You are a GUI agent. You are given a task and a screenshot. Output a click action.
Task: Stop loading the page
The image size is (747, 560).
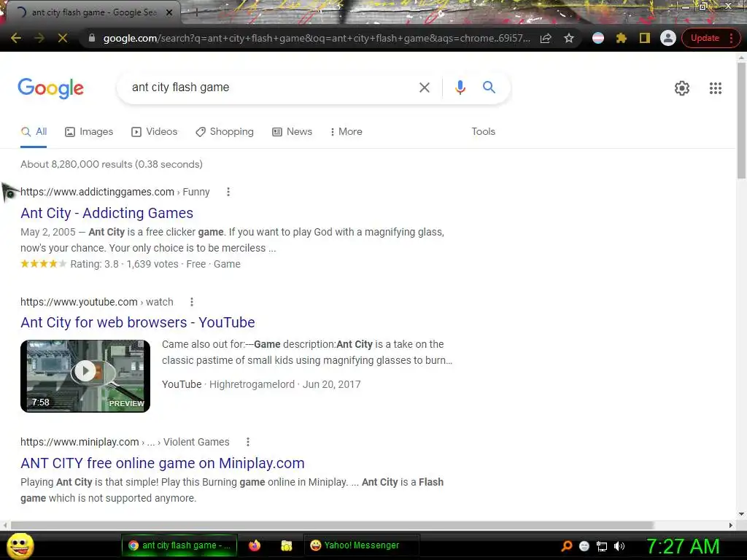tap(63, 38)
